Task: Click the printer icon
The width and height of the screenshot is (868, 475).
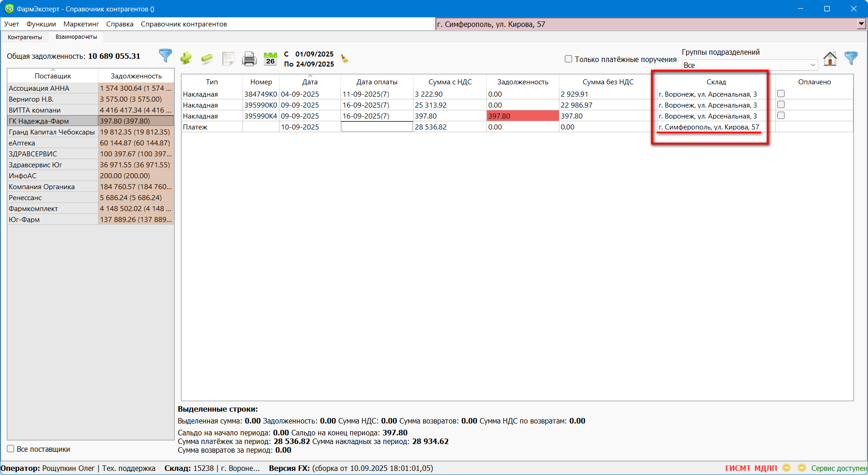Action: pyautogui.click(x=249, y=58)
